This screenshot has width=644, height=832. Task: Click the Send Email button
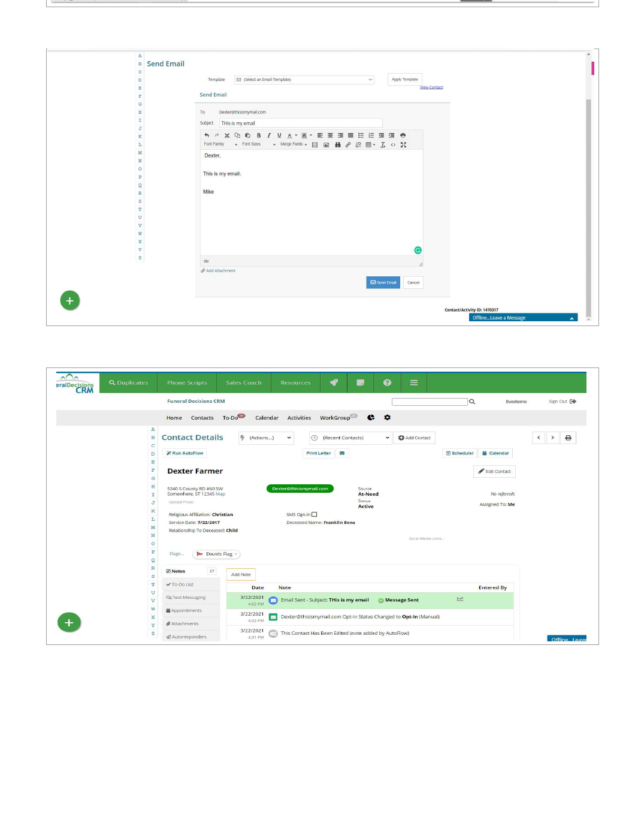(383, 283)
